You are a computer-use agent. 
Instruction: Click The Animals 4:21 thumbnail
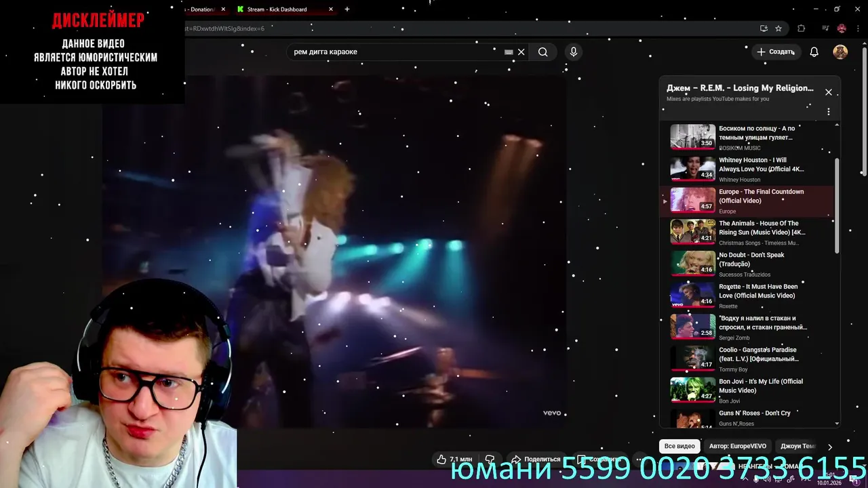tap(692, 232)
